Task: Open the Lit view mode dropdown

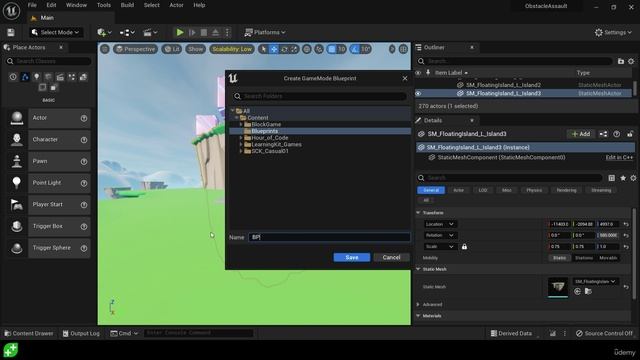Action: (x=172, y=49)
